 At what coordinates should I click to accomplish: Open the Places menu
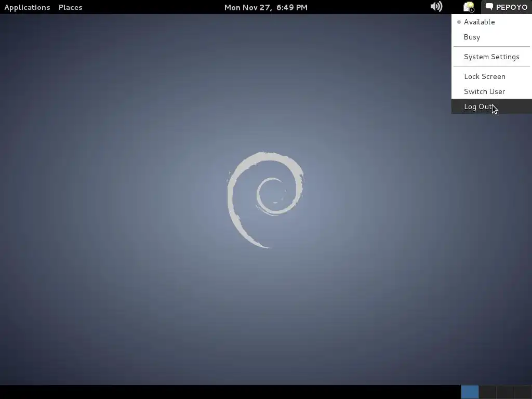click(71, 7)
